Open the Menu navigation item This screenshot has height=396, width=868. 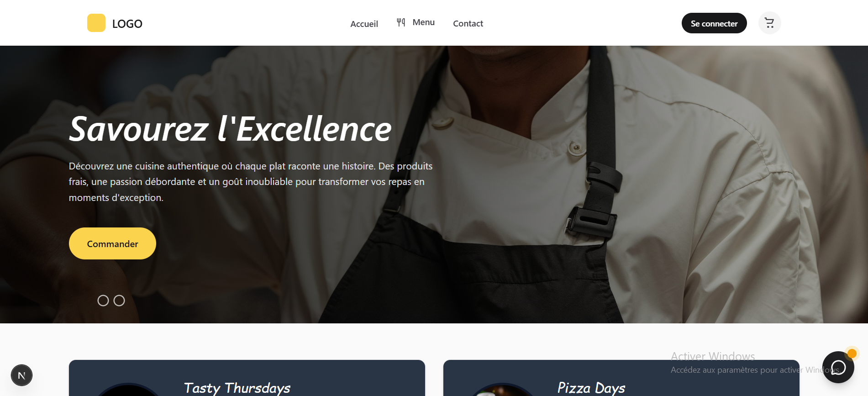[x=416, y=22]
